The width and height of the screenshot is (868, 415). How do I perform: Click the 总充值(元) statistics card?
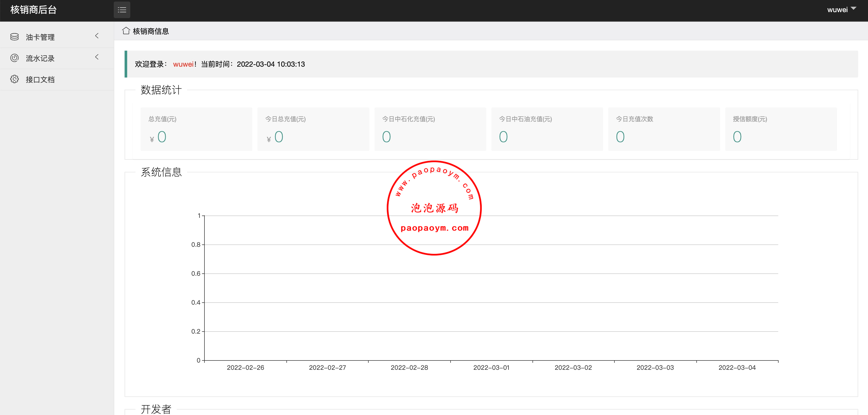tap(196, 129)
